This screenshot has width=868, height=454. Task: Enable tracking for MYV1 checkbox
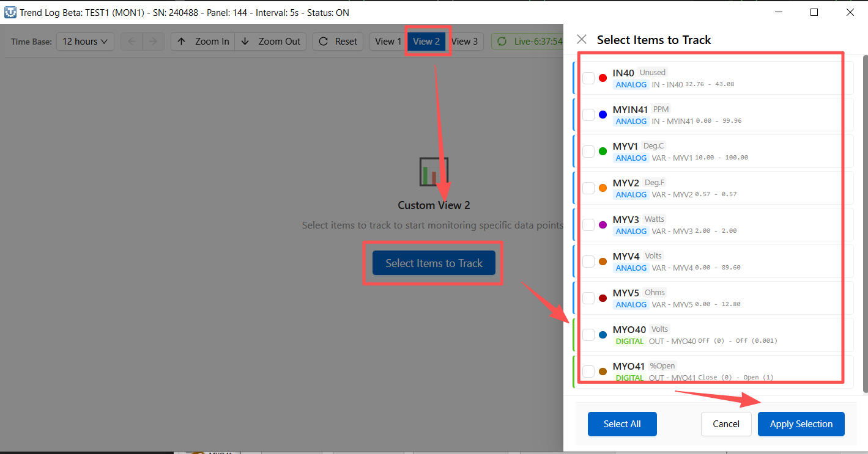[x=588, y=152]
